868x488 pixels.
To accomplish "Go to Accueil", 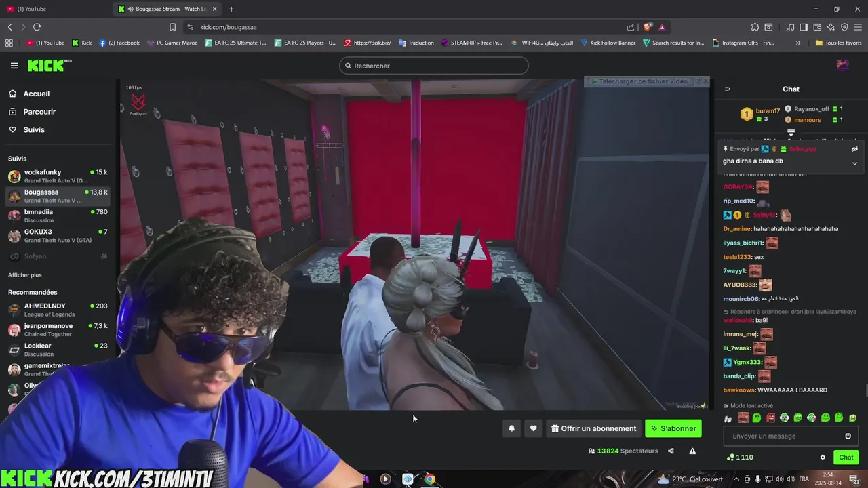I will [29, 94].
